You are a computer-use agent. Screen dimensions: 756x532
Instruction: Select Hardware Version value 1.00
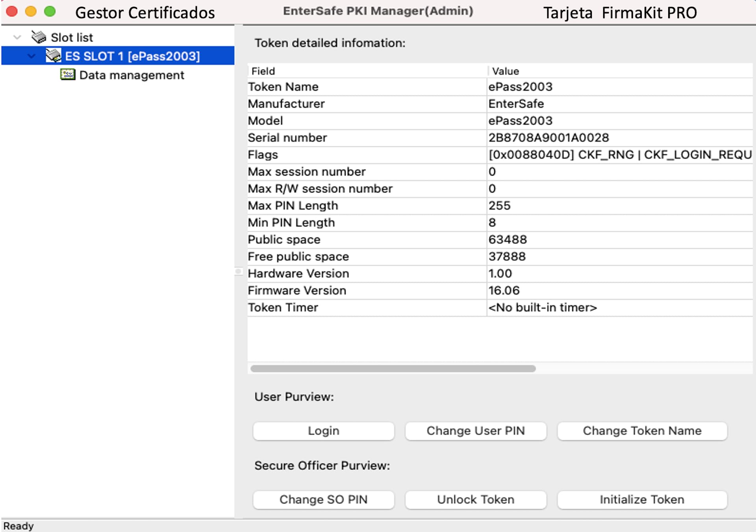pos(500,273)
